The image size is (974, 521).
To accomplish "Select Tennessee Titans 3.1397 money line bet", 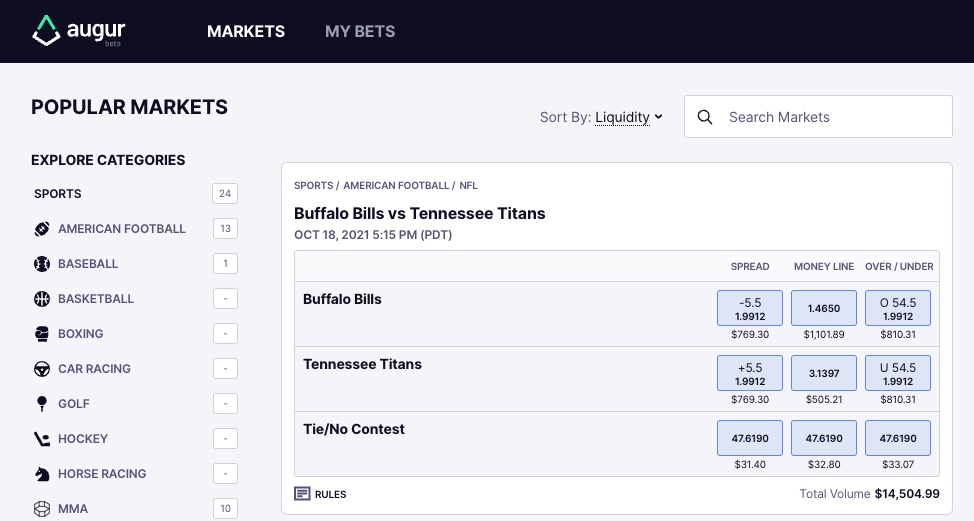I will point(824,373).
